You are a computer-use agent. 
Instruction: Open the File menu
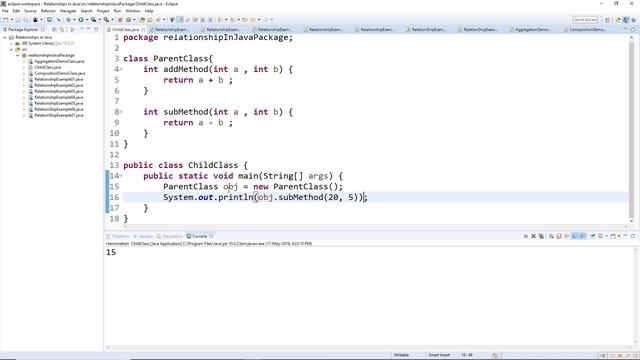[x=5, y=11]
